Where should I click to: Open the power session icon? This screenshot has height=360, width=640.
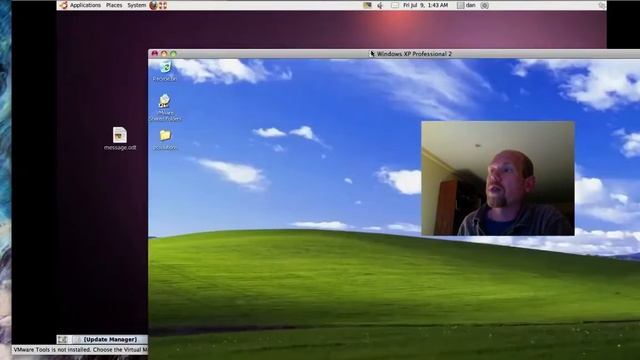pos(485,5)
